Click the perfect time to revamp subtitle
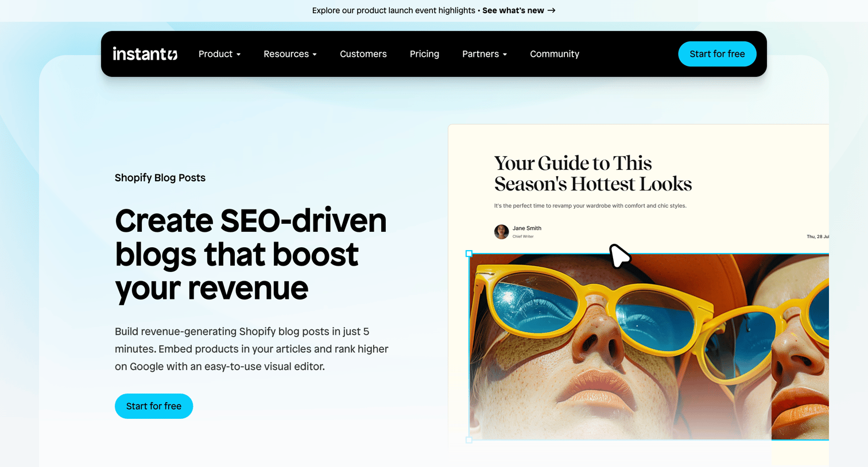The image size is (868, 467). [590, 205]
